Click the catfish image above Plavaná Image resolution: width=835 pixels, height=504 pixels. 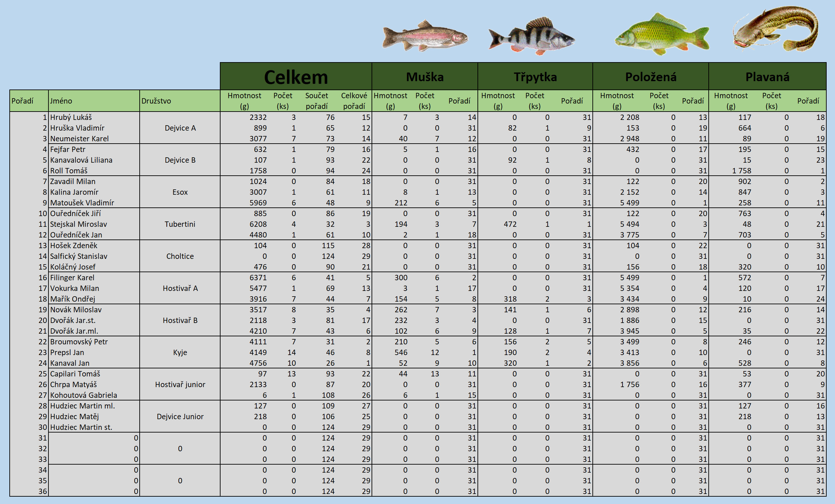[776, 29]
